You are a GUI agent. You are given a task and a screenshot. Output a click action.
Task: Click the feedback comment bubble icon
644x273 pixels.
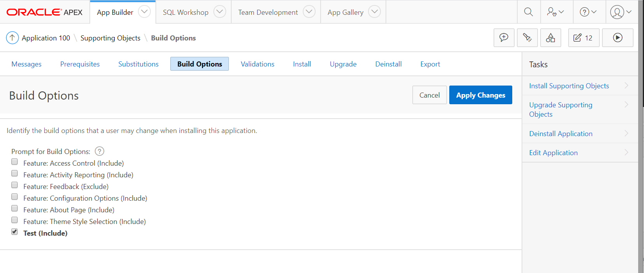pos(504,38)
